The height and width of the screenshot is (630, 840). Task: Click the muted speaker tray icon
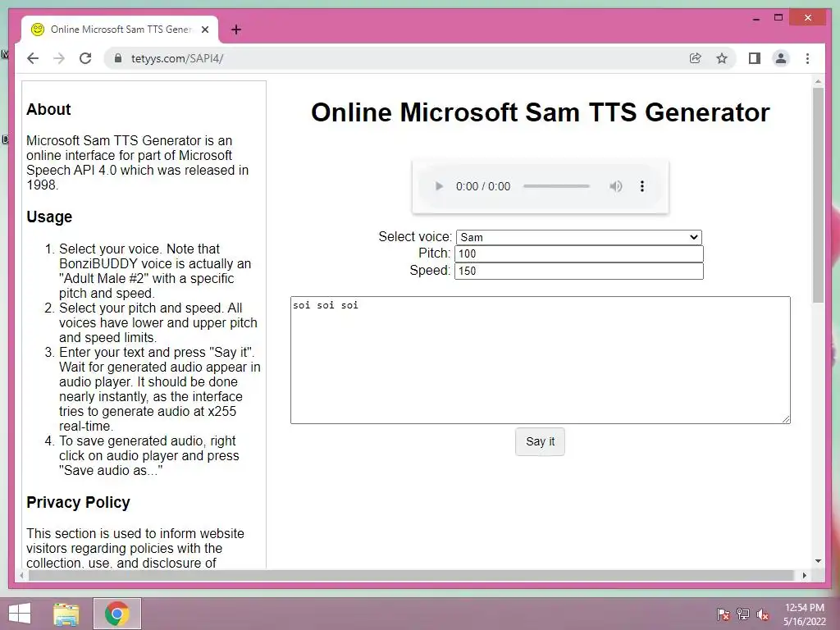point(763,614)
